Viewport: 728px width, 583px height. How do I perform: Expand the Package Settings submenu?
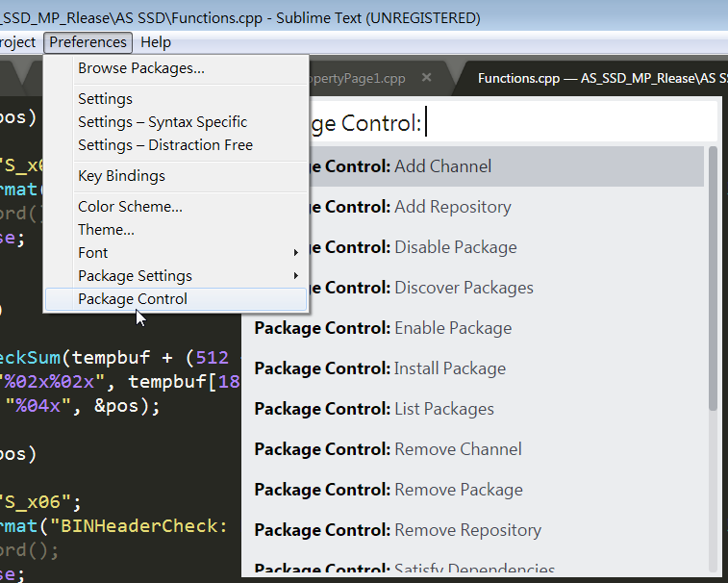pyautogui.click(x=188, y=276)
